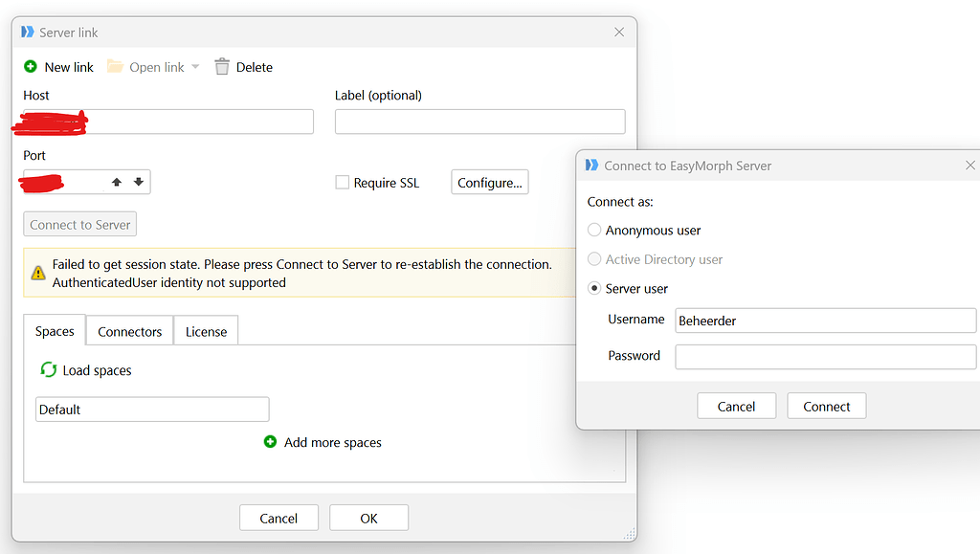This screenshot has height=554, width=980.
Task: Create a new link with the New link icon
Action: (29, 67)
